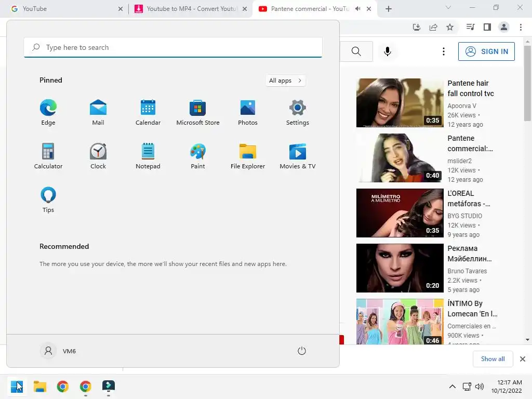The height and width of the screenshot is (399, 532).
Task: Click Show all in downloads bar
Action: click(x=493, y=359)
